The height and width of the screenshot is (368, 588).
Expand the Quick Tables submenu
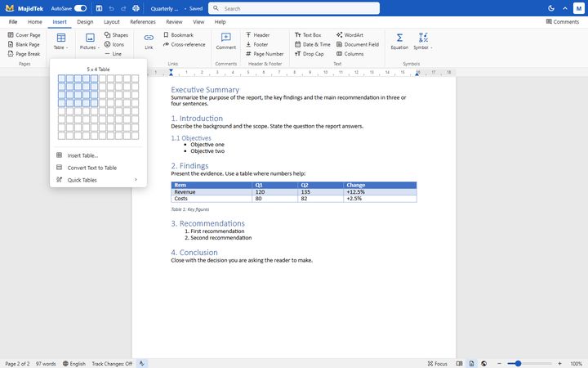click(98, 180)
